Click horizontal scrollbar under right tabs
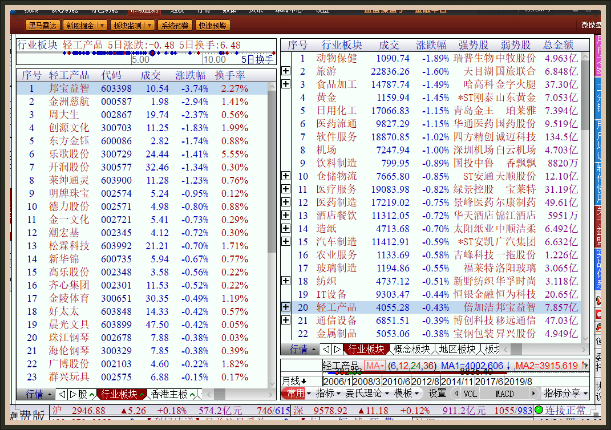611x430 pixels. (516, 349)
